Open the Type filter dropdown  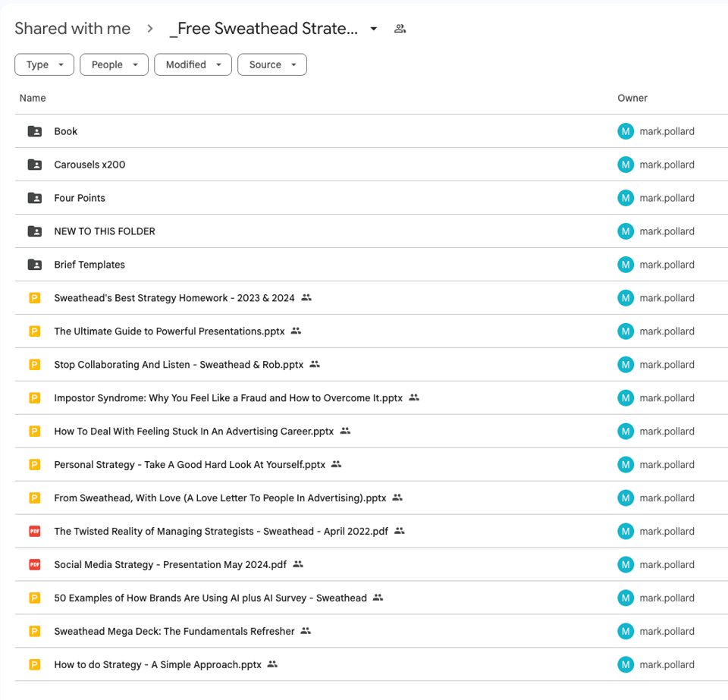[44, 65]
